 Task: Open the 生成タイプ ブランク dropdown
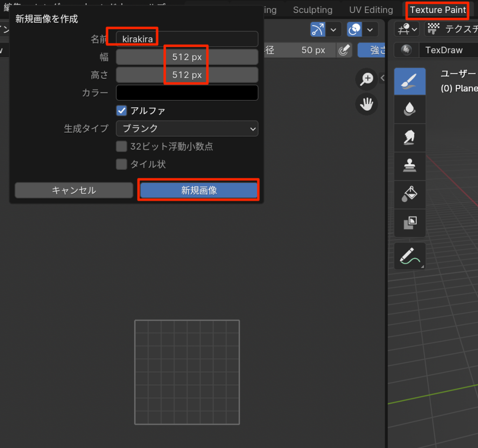click(187, 128)
